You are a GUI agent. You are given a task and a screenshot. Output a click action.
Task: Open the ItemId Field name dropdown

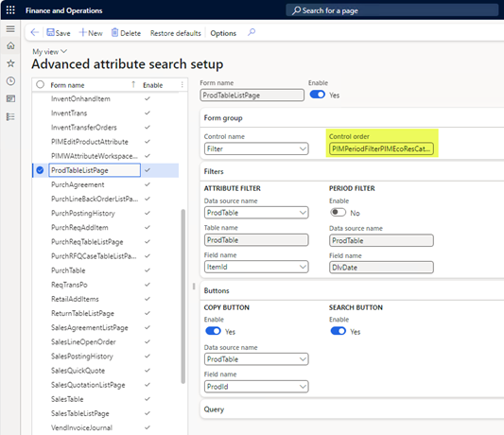coord(256,267)
